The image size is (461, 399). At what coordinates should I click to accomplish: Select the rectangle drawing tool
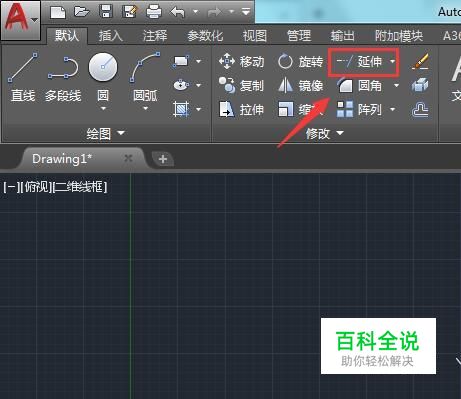point(181,61)
